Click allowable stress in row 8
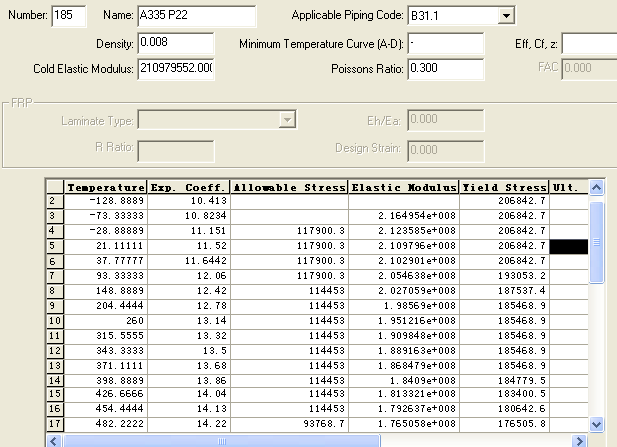The width and height of the screenshot is (617, 447). 289,291
